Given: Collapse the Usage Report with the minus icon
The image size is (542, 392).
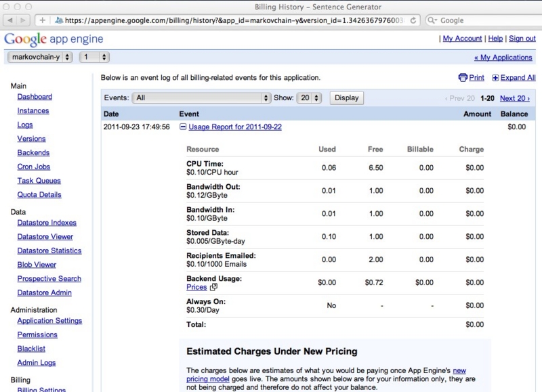Looking at the screenshot, I should coord(183,127).
